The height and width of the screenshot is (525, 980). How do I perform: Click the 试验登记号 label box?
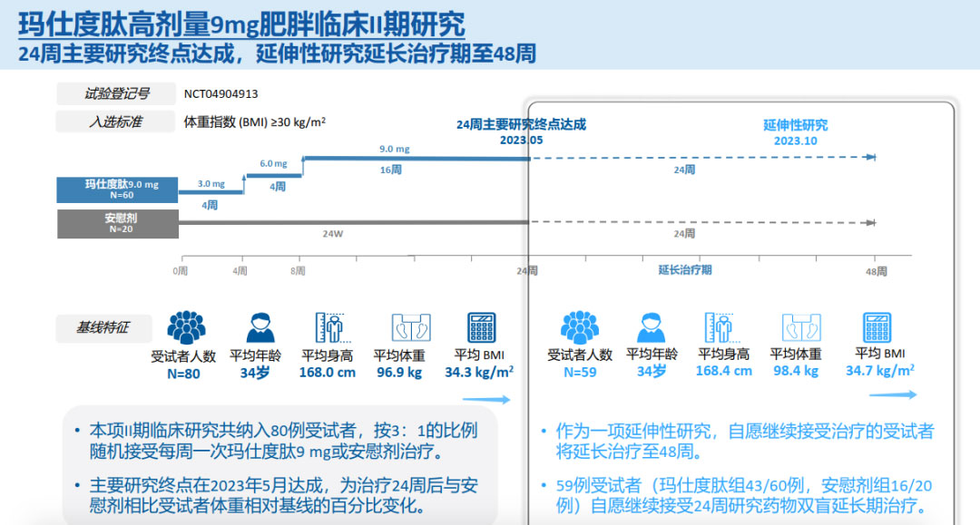(116, 93)
